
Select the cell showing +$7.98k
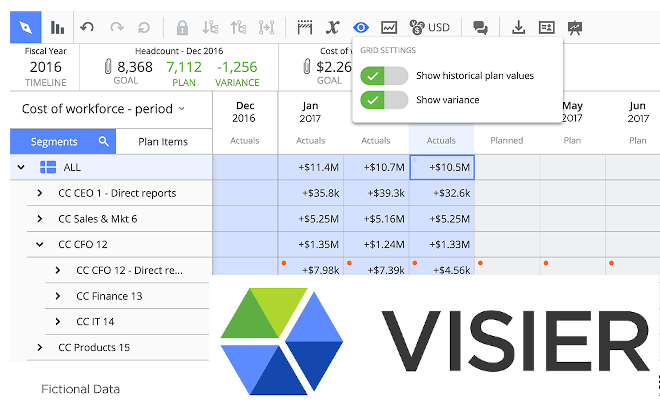(x=311, y=267)
